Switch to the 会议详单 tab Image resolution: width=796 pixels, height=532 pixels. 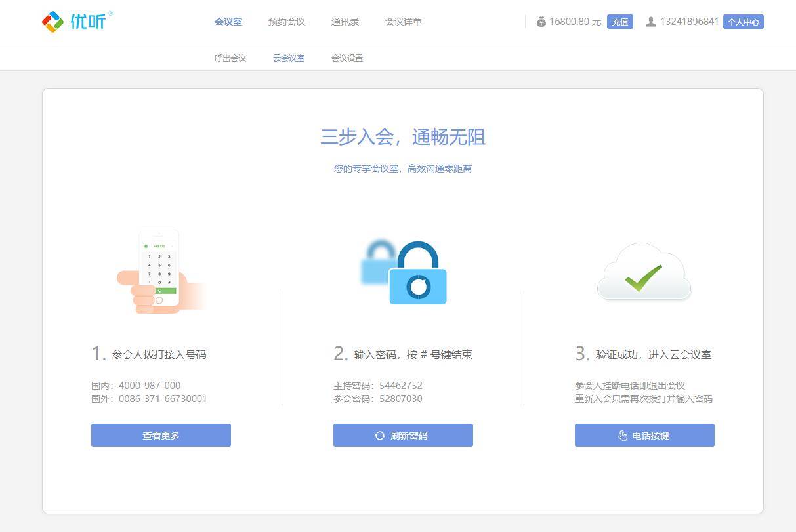(x=404, y=22)
